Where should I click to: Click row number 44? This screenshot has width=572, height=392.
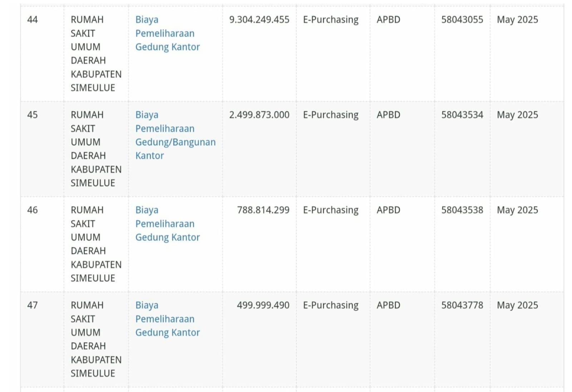33,20
